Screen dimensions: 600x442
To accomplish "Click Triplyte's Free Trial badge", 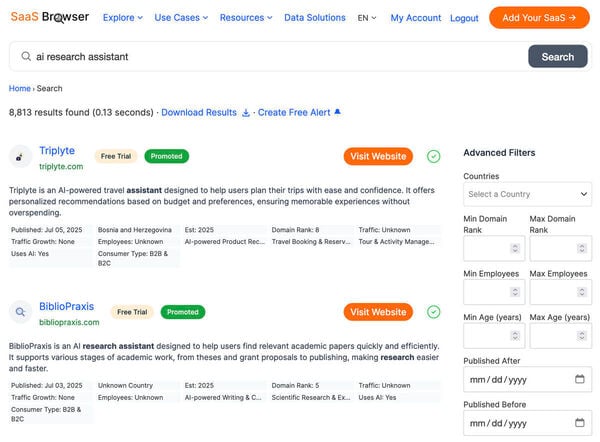I will click(x=116, y=156).
